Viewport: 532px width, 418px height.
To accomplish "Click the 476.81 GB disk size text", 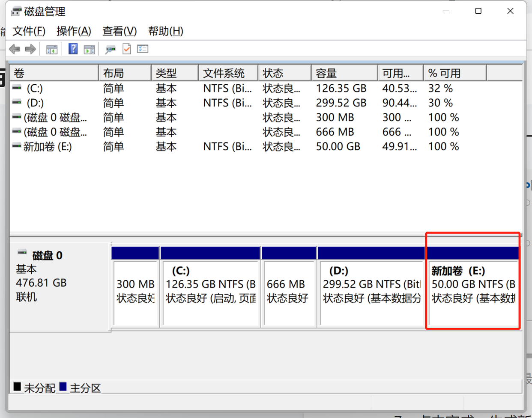I will coord(41,283).
